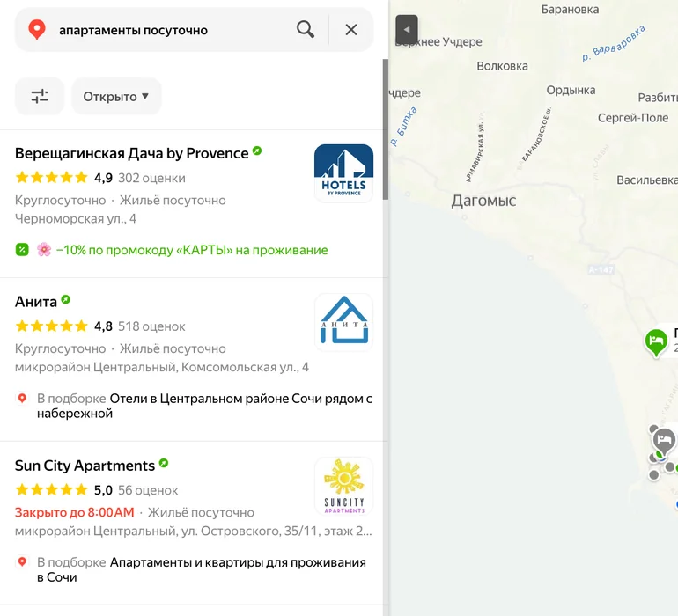This screenshot has width=678, height=616.
Task: Click Дагомыс label on the map
Action: 483,201
